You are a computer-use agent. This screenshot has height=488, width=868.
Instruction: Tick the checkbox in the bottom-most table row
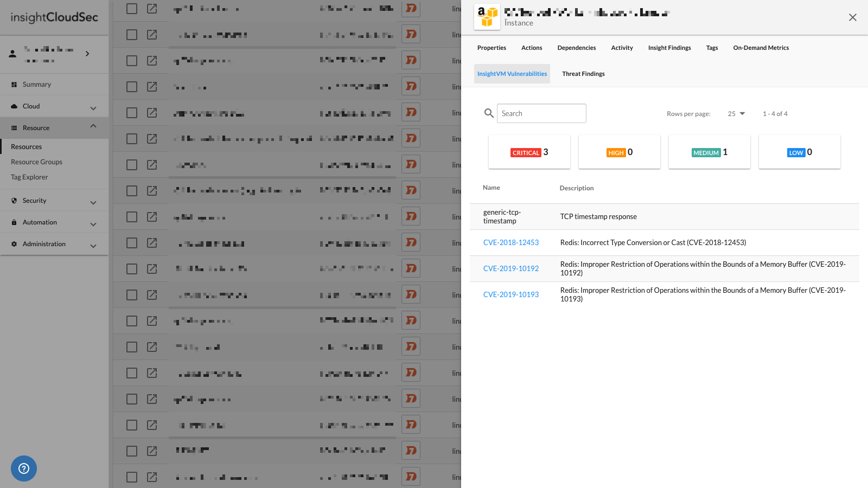pos(132,477)
